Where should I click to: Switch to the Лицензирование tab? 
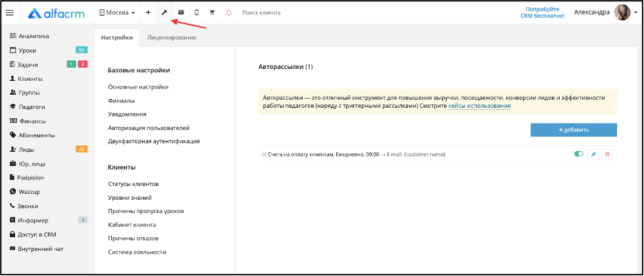(171, 37)
